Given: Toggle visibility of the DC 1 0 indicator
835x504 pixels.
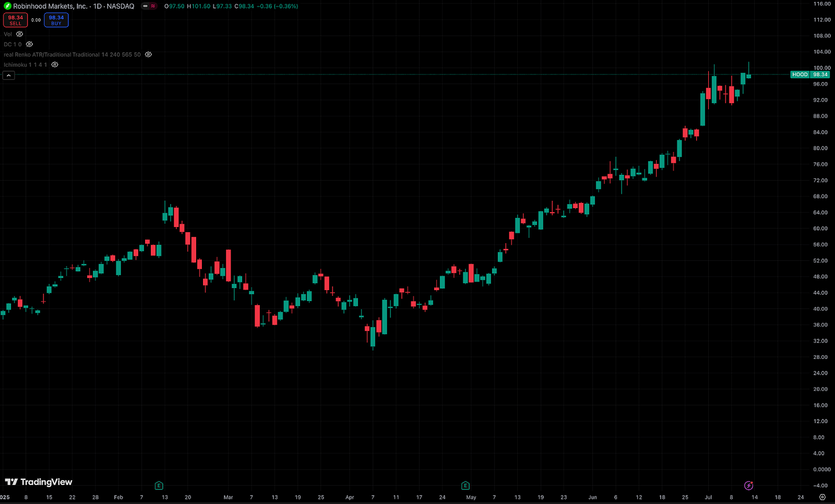Looking at the screenshot, I should tap(29, 44).
